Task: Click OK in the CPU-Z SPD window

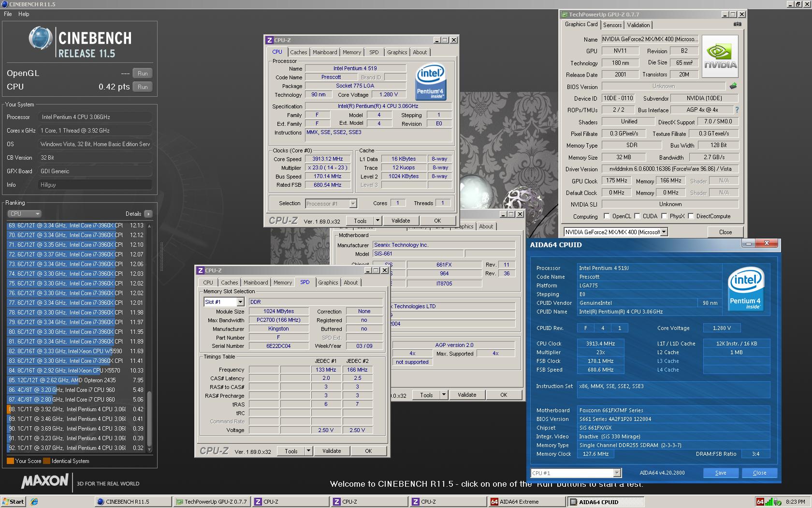Action: (x=368, y=451)
